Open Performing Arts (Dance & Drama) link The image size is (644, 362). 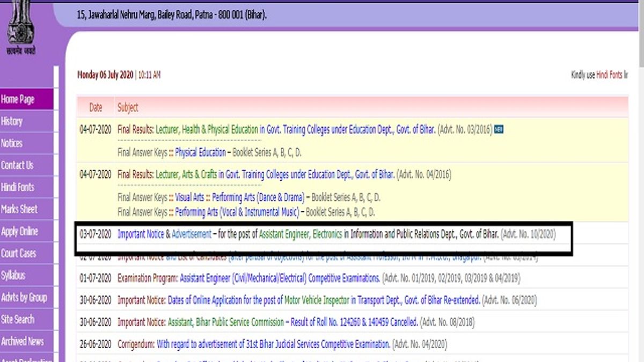[258, 197]
